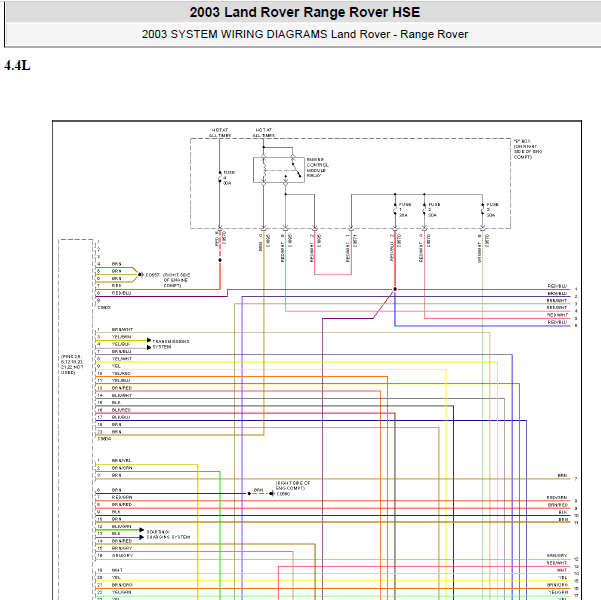This screenshot has width=601, height=600.
Task: Click the RED/WHT label at right terminal 5
Action: coord(557,315)
